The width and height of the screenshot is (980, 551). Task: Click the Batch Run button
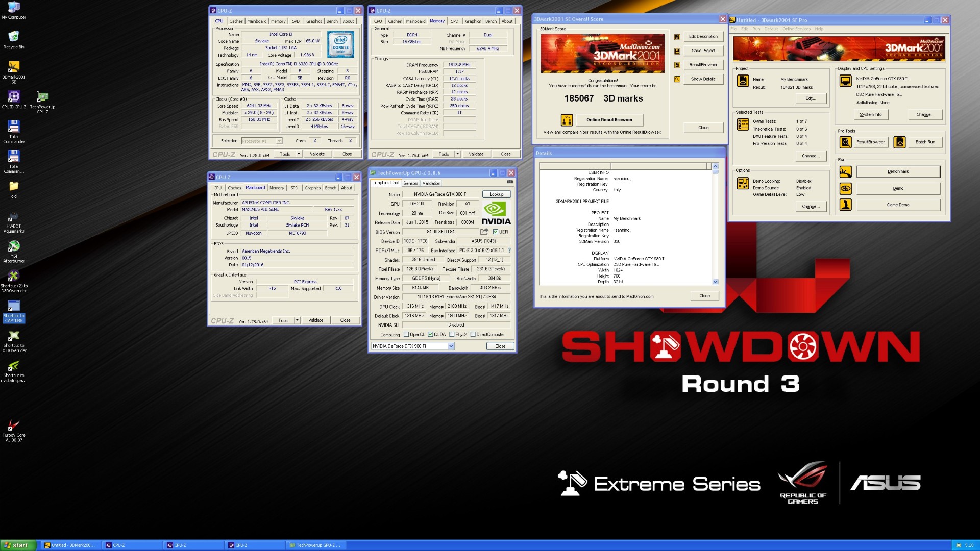point(925,142)
